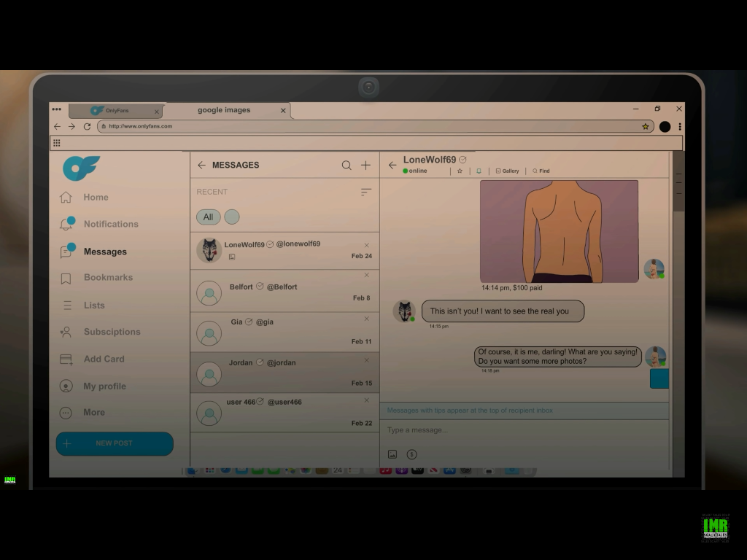The height and width of the screenshot is (560, 747).
Task: Bookmark page with star in address bar
Action: click(x=645, y=127)
